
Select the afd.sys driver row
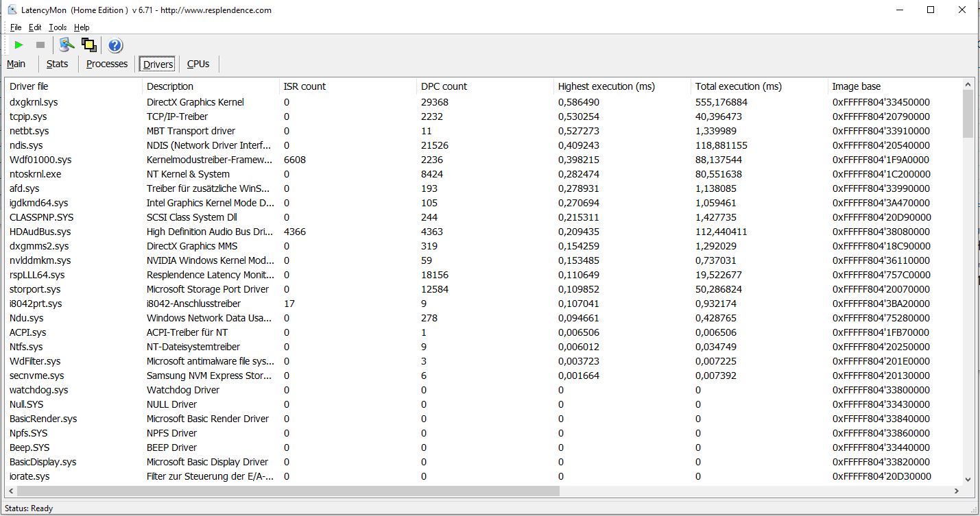click(483, 188)
